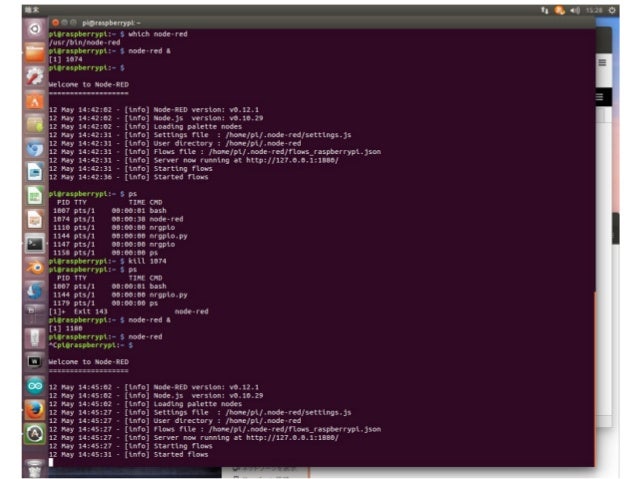Click the '1007 pts/1 bash' row of first ps
Image resolution: width=638 pixels, height=479 pixels.
tap(109, 211)
